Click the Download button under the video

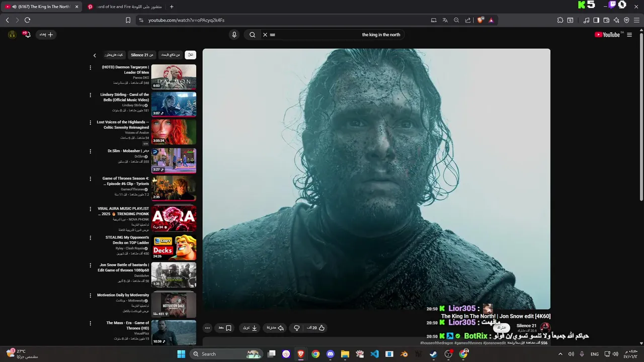250,328
